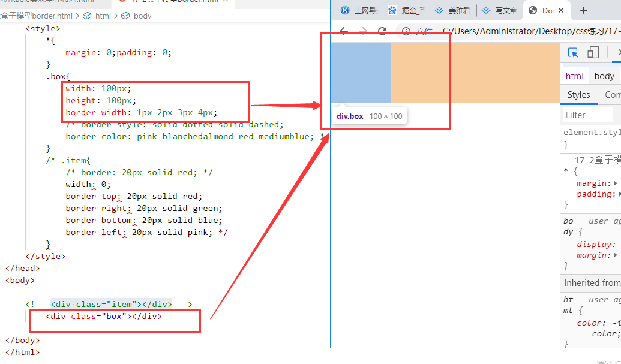Click the <body> opening tag line
621x364 pixels.
20,280
